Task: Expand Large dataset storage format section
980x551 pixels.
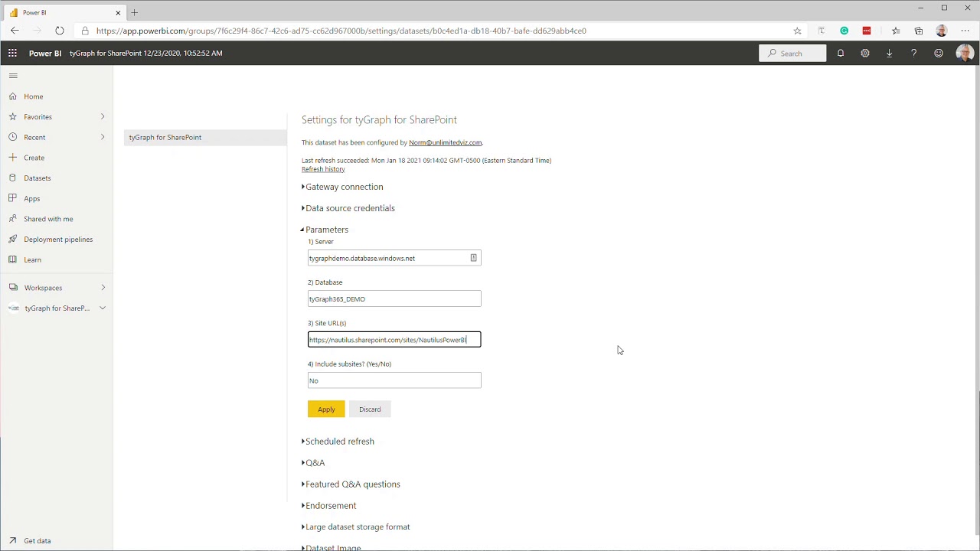Action: click(356, 527)
